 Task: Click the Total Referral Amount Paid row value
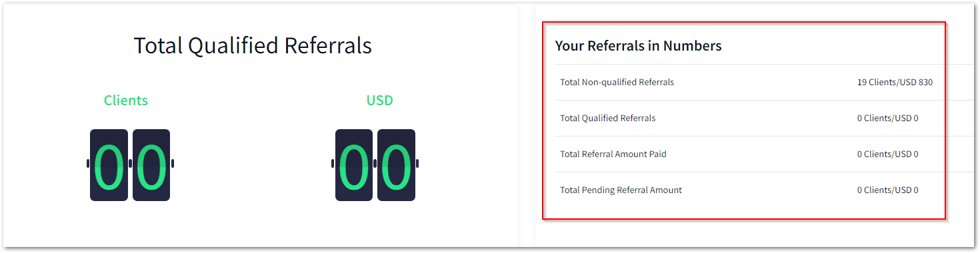point(888,154)
